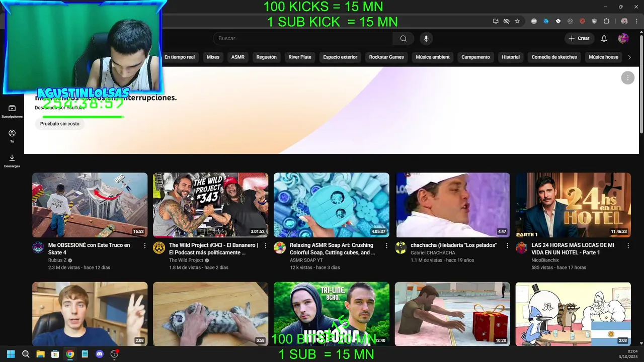Start voice search with the microphone icon
Image resolution: width=644 pixels, height=362 pixels.
click(426, 39)
